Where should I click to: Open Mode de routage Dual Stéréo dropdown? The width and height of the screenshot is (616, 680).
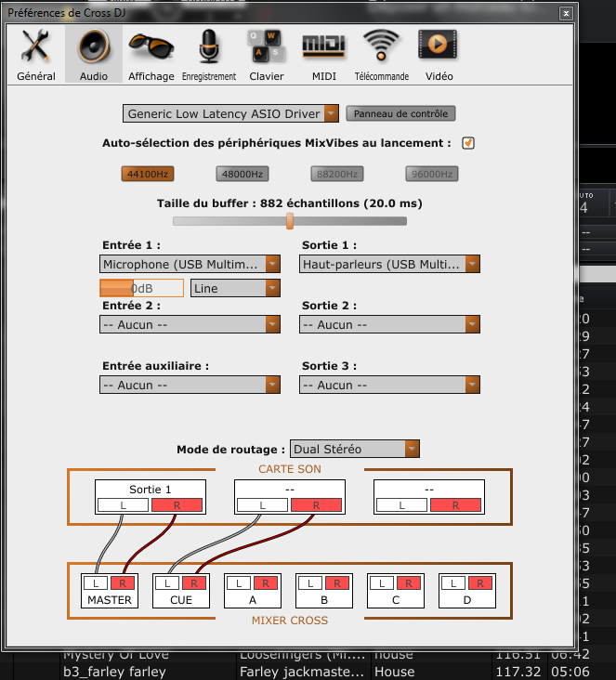[x=354, y=449]
